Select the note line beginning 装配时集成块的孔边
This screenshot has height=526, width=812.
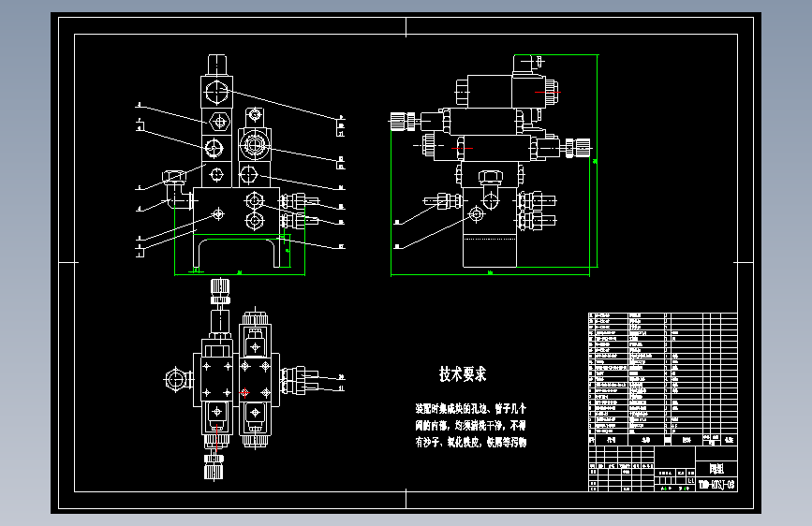point(470,409)
